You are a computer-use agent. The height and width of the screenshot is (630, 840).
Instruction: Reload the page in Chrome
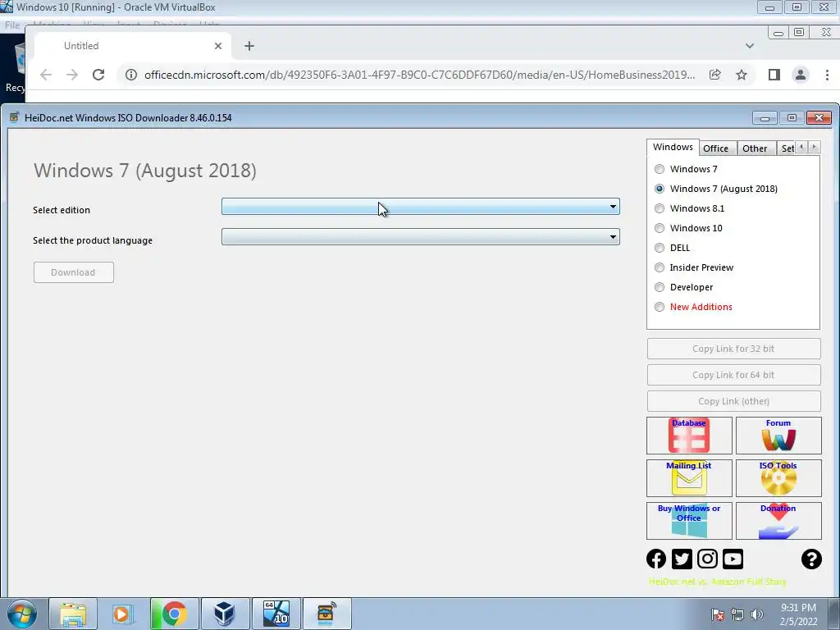coord(98,75)
